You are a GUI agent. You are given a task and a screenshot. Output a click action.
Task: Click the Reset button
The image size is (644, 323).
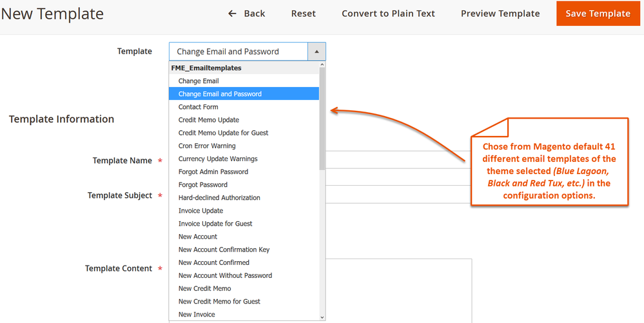[x=303, y=14]
